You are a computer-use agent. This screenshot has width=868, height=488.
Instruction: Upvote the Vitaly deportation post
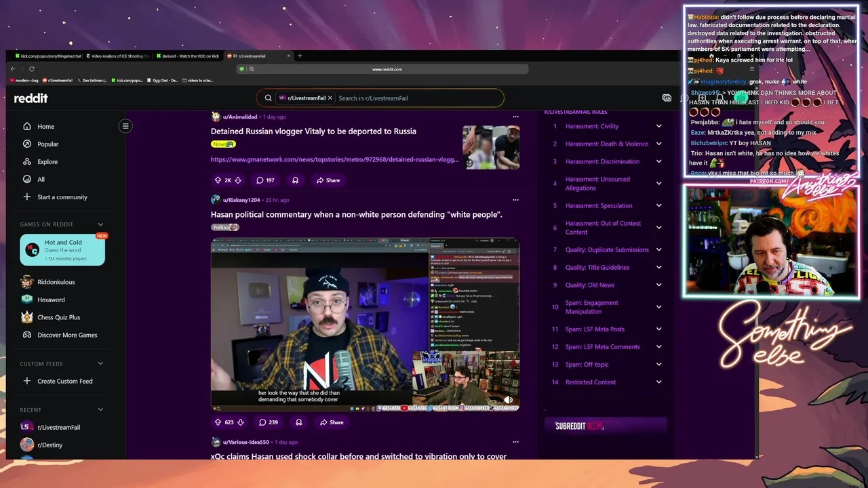point(218,180)
